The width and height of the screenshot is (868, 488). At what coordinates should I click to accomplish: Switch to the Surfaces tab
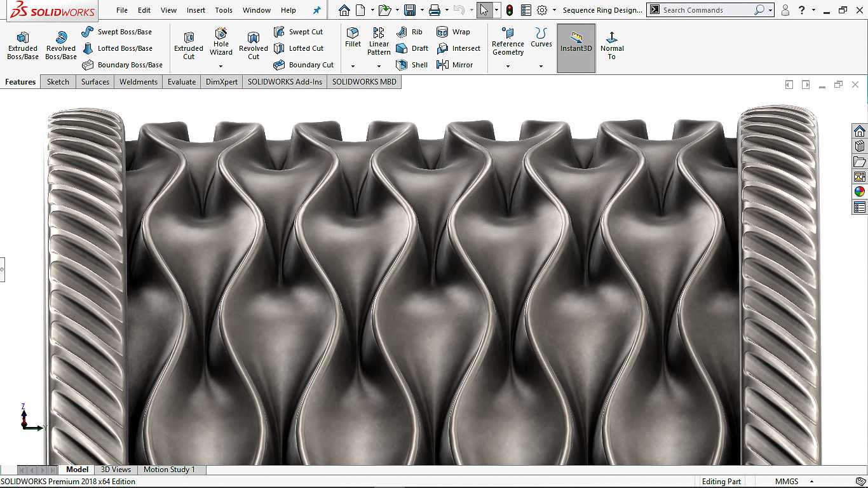coord(95,82)
